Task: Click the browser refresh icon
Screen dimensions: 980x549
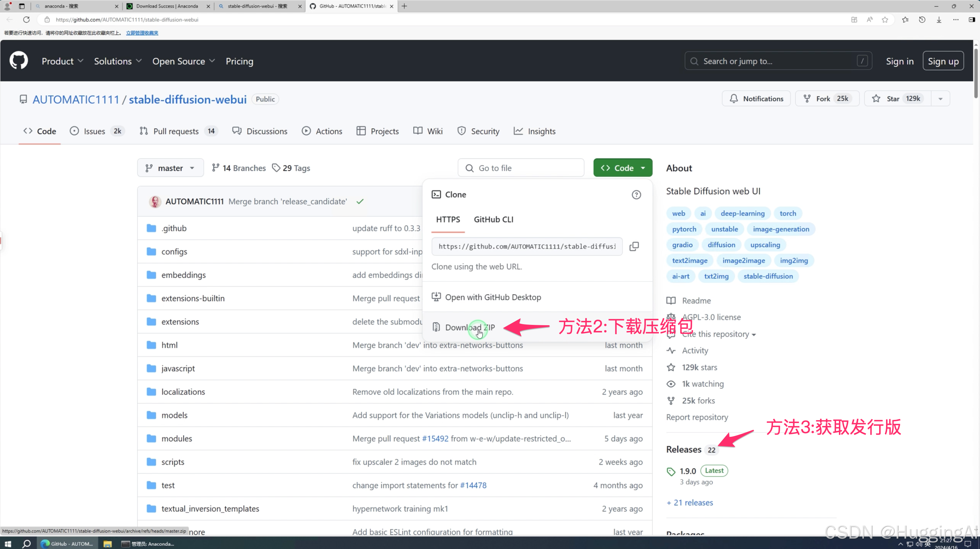Action: (x=26, y=19)
